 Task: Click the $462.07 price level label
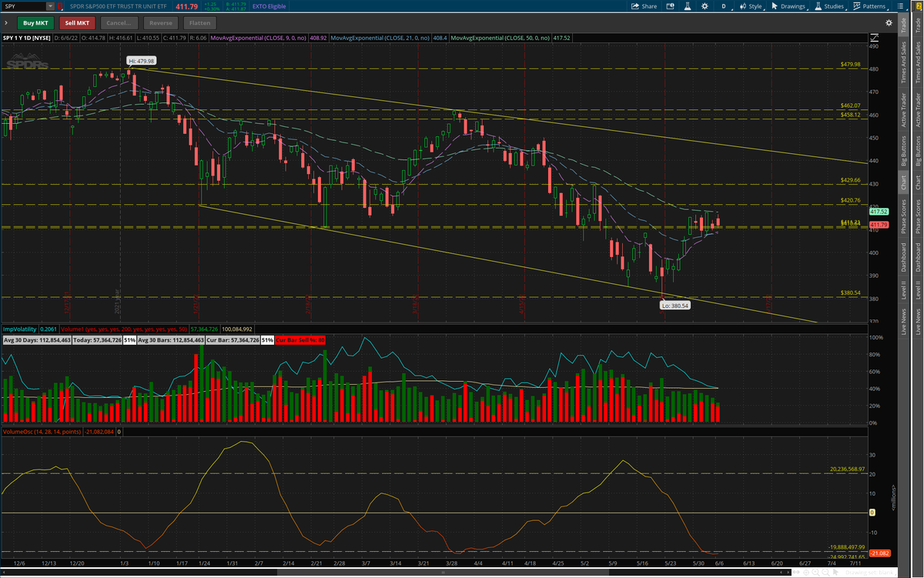[x=850, y=105]
